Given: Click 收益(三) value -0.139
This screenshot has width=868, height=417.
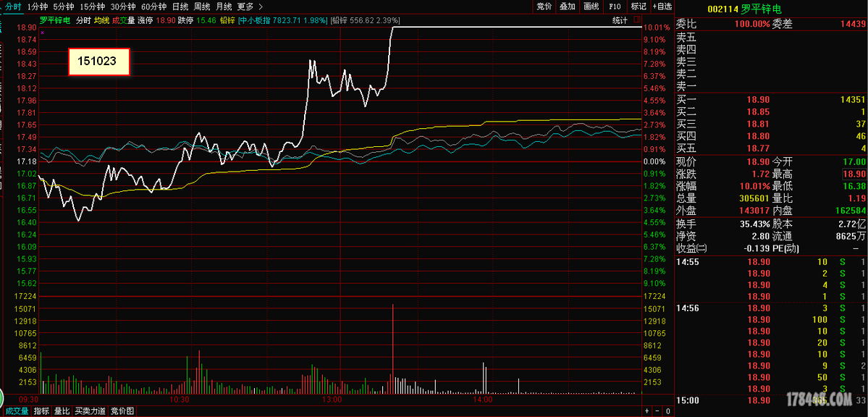Looking at the screenshot, I should tap(757, 248).
